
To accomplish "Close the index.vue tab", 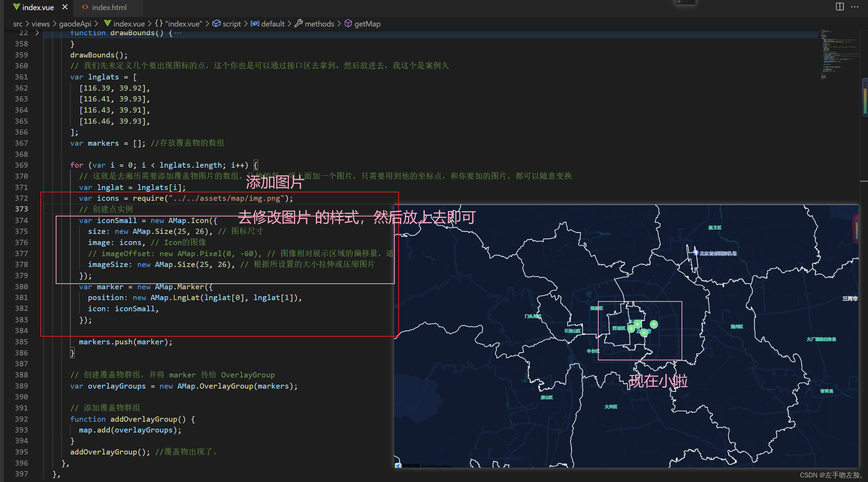I will (x=65, y=7).
